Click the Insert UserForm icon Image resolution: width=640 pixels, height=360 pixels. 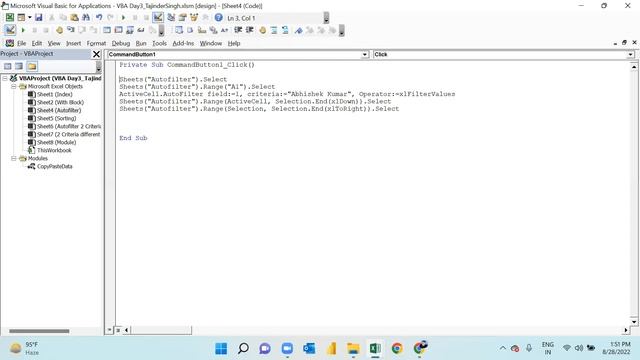coord(20,18)
